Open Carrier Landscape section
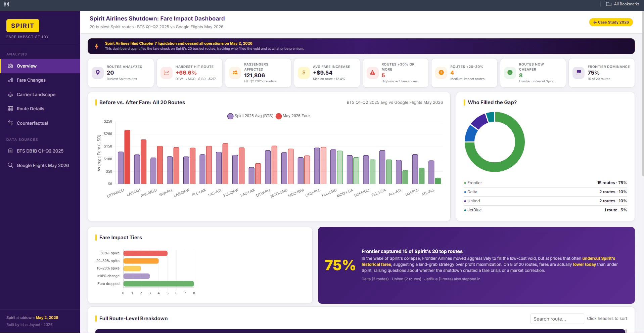The image size is (644, 333). [40, 94]
